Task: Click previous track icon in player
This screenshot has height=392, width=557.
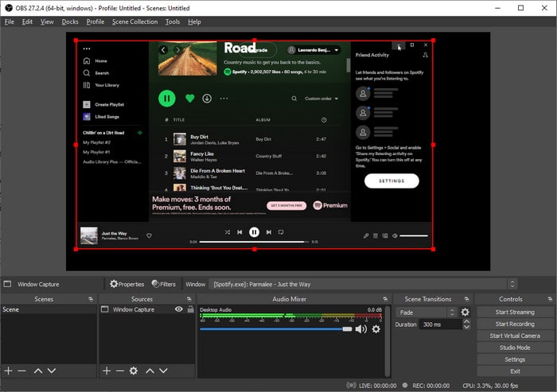Action: 240,232
